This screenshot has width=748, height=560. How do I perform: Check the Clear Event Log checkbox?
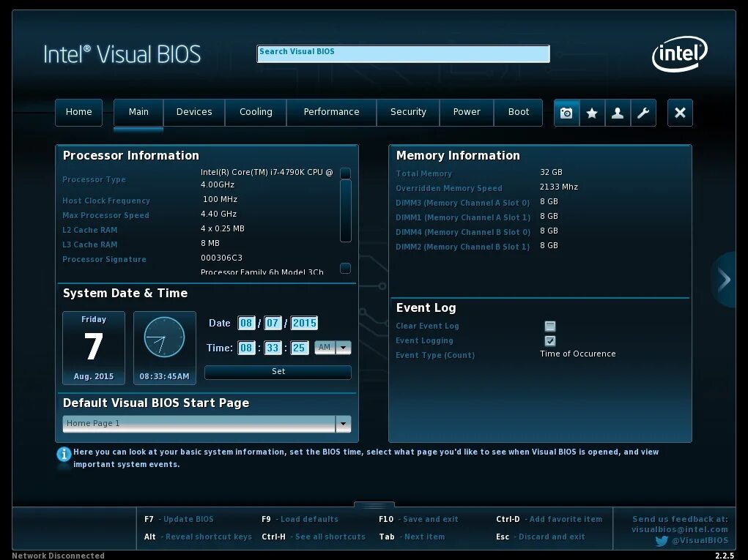(550, 326)
